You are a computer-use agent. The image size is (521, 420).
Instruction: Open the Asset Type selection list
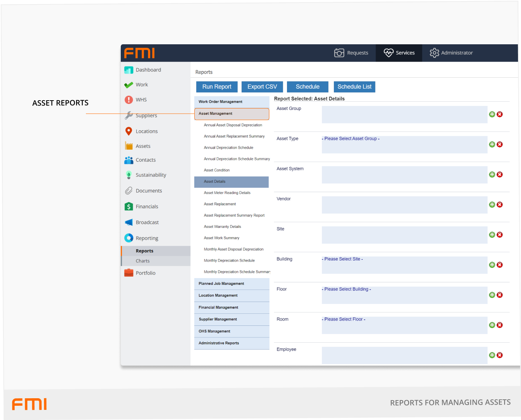404,145
